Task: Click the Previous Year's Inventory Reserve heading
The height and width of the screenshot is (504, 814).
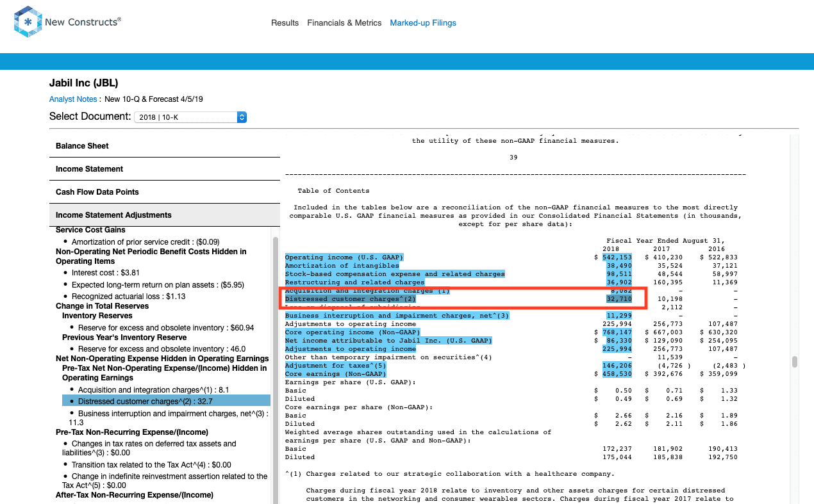Action: 124,337
